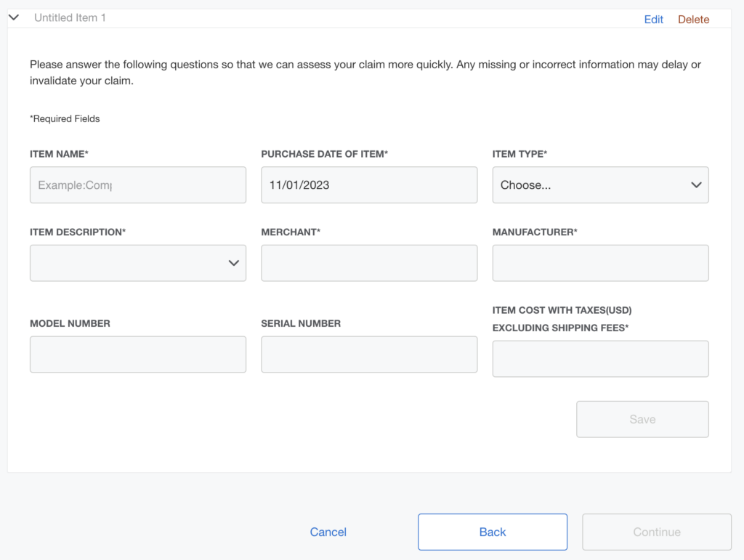Image resolution: width=744 pixels, height=560 pixels.
Task: Click the Manufacturer input field
Action: (600, 262)
